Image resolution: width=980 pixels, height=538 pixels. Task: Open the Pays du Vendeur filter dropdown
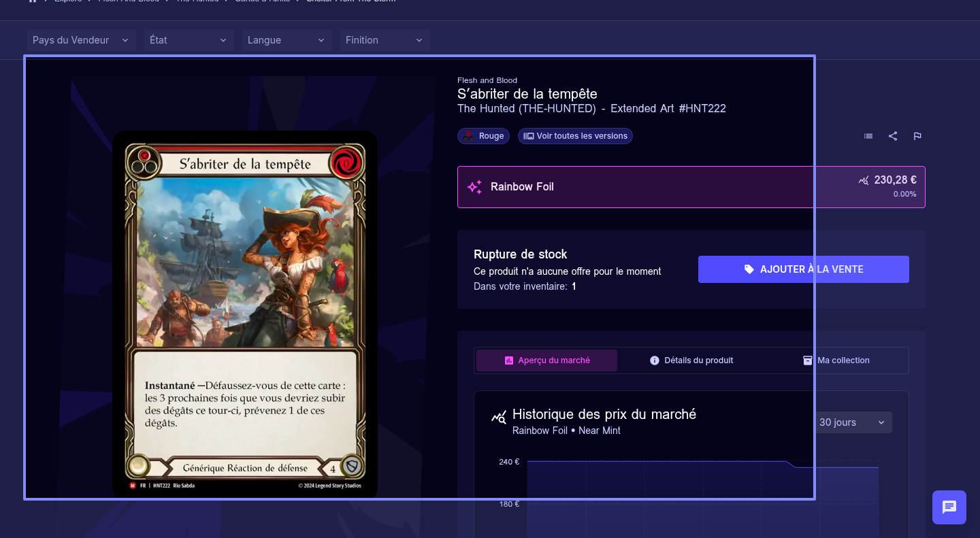click(82, 40)
